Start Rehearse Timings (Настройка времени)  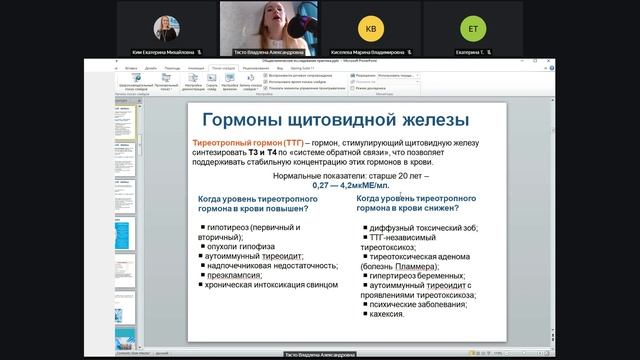230,82
